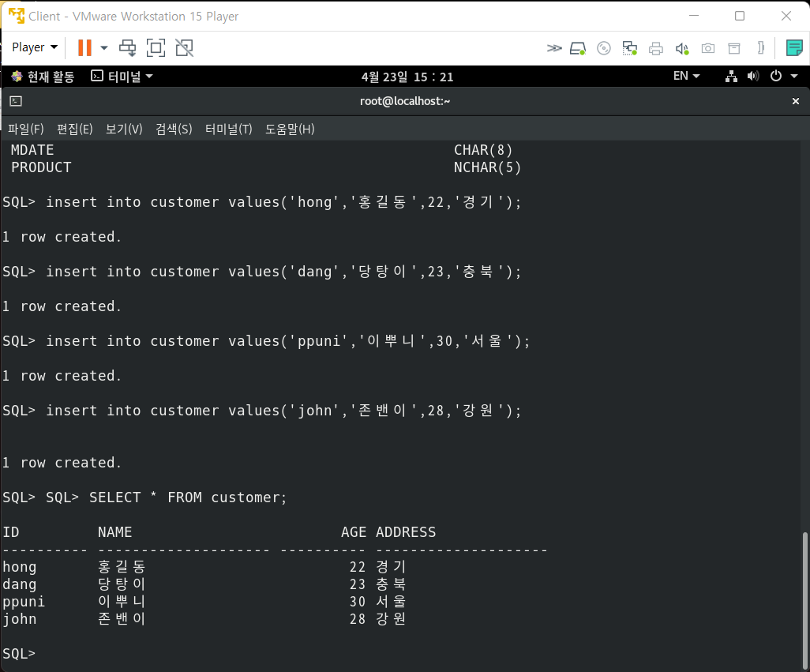This screenshot has height=672, width=810.
Task: Toggle Unity mode icon
Action: click(185, 48)
